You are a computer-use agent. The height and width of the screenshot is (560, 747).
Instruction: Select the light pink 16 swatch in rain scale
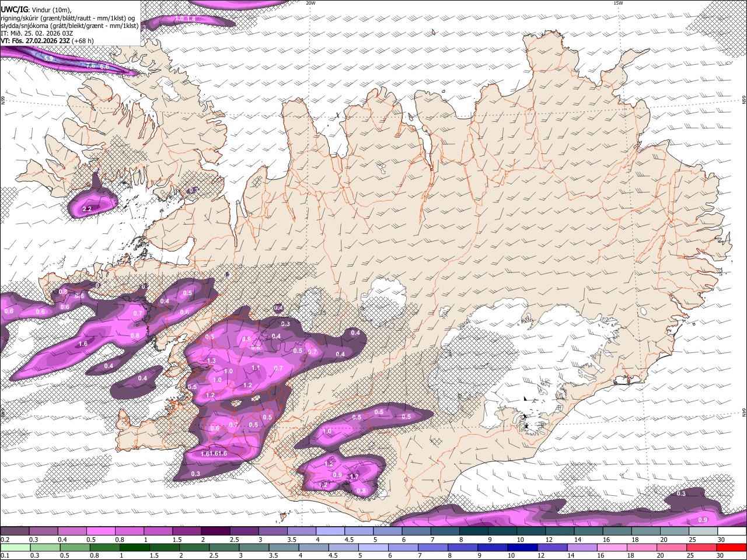pyautogui.click(x=612, y=547)
